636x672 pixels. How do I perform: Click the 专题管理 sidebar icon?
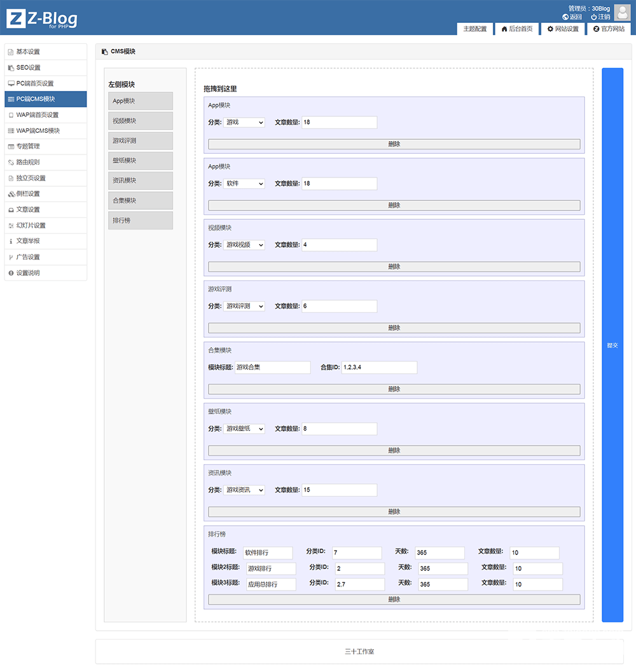coord(11,147)
